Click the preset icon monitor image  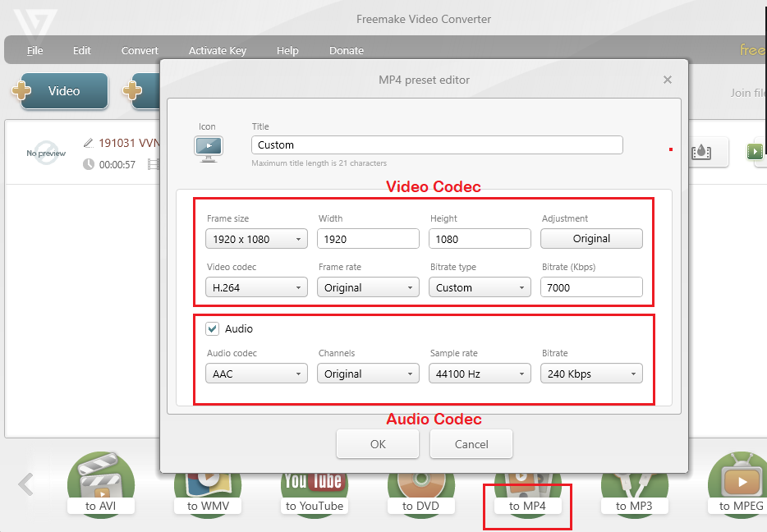pyautogui.click(x=209, y=149)
